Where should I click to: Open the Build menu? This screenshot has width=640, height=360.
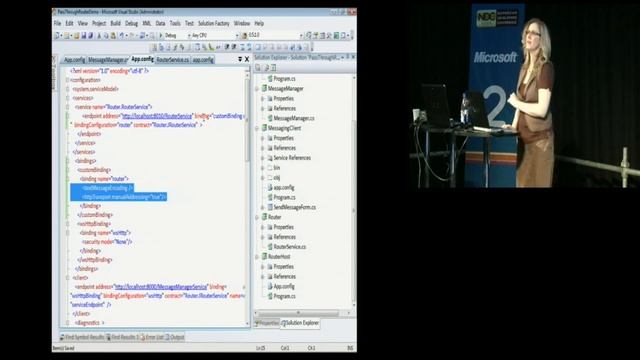[116, 24]
